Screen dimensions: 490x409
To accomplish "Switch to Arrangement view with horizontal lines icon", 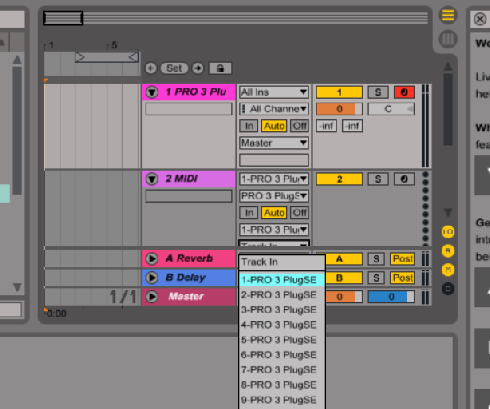I will 448,15.
